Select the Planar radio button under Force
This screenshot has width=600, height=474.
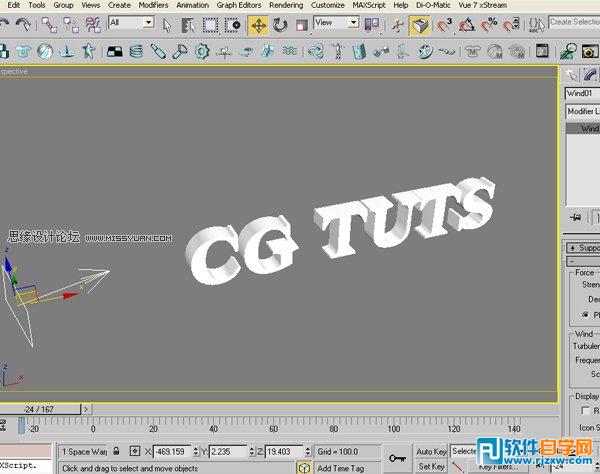click(585, 315)
